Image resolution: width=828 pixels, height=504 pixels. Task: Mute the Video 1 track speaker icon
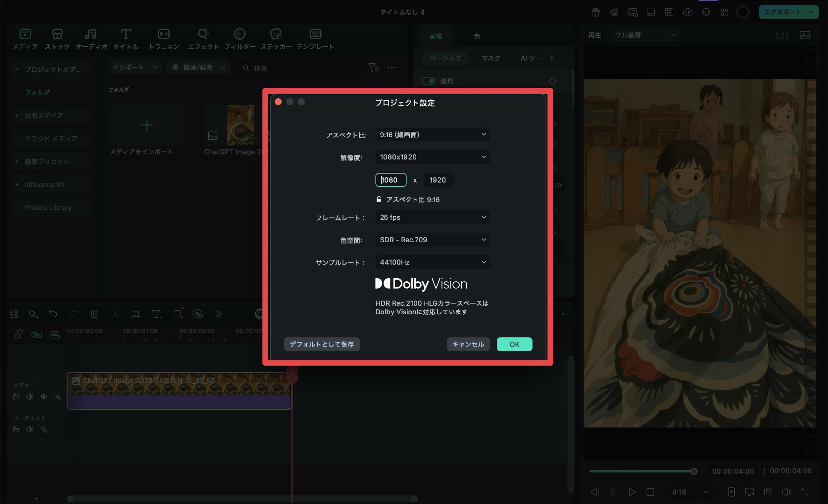coord(30,396)
